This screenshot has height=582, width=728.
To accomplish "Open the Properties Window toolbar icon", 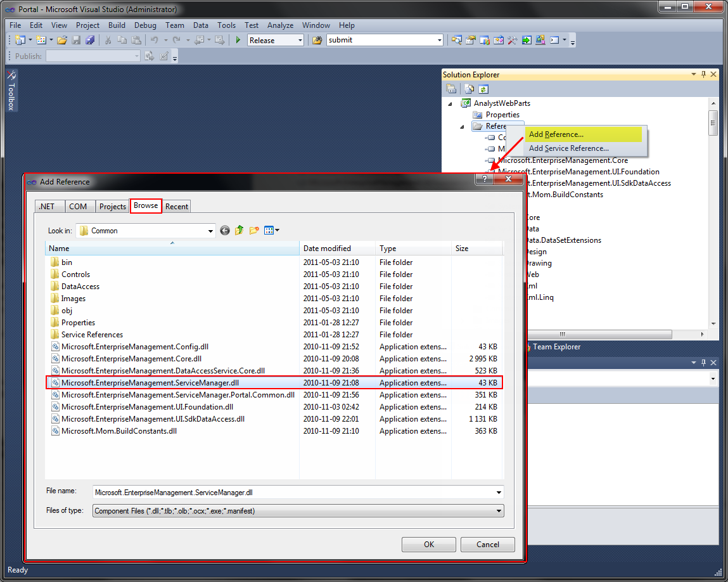I will 470,40.
